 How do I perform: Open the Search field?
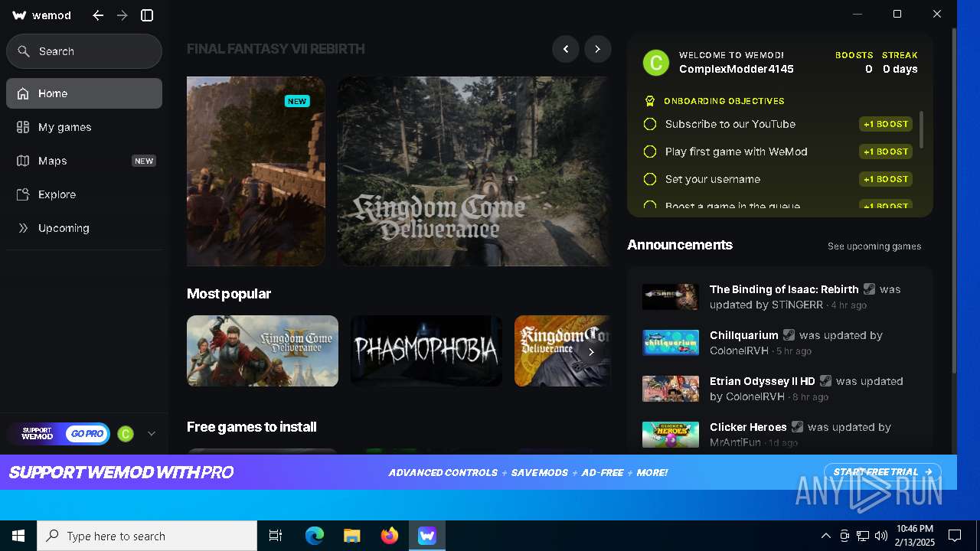tap(84, 51)
